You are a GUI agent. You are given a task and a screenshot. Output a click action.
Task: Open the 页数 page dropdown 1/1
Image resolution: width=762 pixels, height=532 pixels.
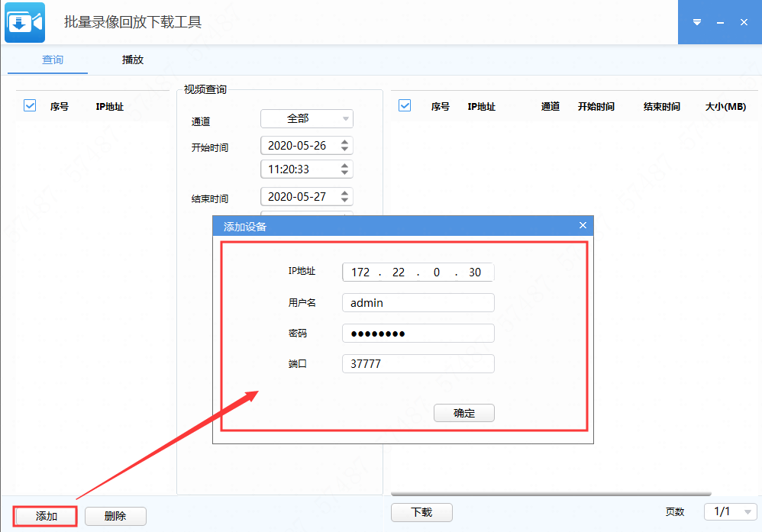pos(731,511)
